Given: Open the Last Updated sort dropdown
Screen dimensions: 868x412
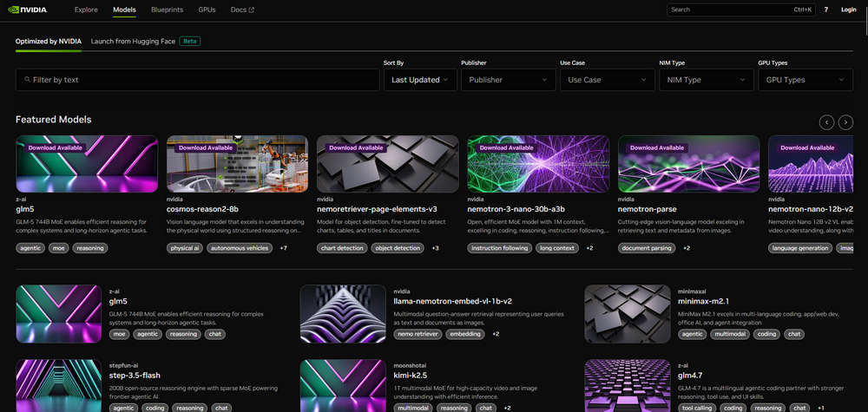Looking at the screenshot, I should pos(420,80).
